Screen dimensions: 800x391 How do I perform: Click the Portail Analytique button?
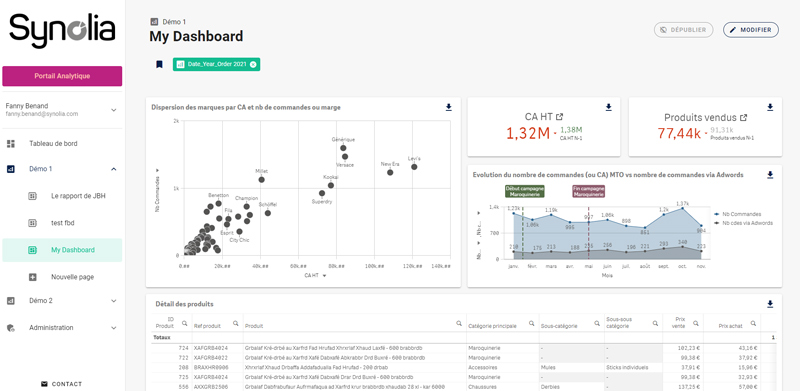(62, 76)
